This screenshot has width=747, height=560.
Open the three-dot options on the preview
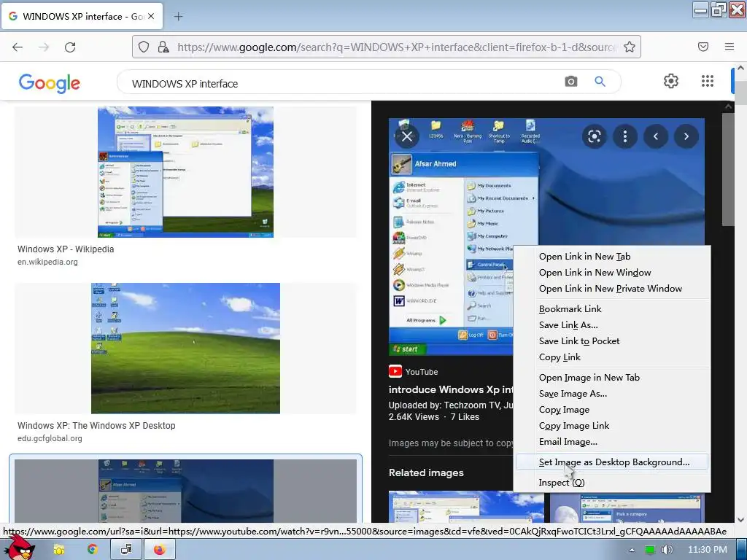click(624, 136)
